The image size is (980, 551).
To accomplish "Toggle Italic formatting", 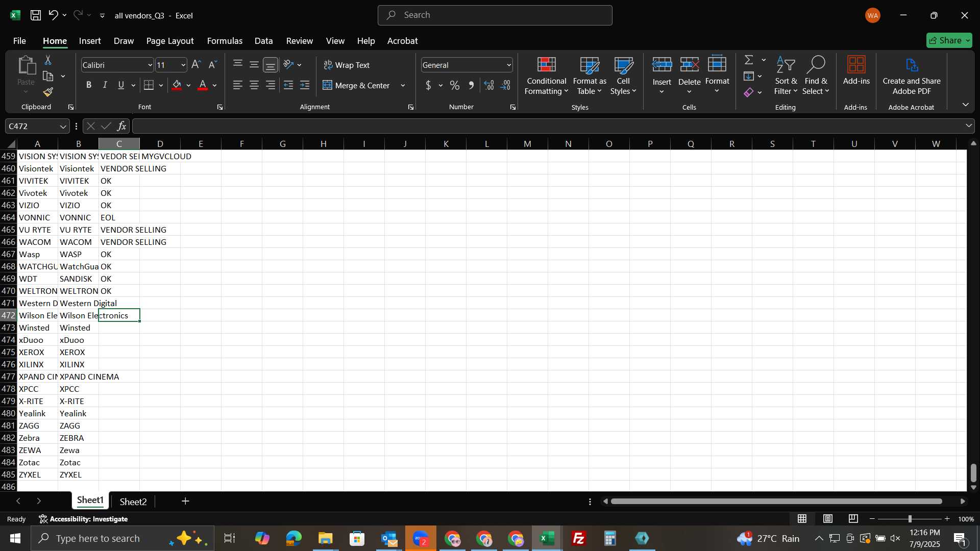I will [105, 85].
